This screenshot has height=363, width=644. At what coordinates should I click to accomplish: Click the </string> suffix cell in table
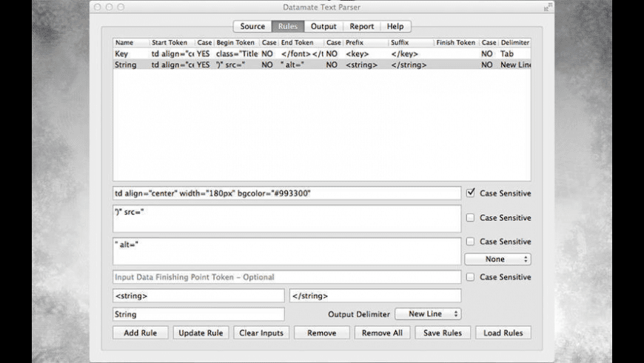pyautogui.click(x=409, y=64)
